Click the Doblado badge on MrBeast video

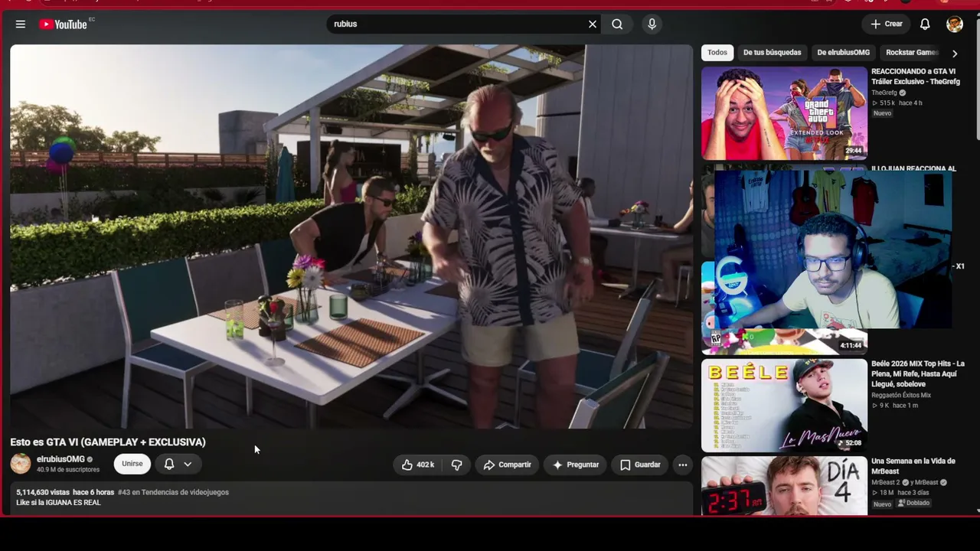pos(913,504)
